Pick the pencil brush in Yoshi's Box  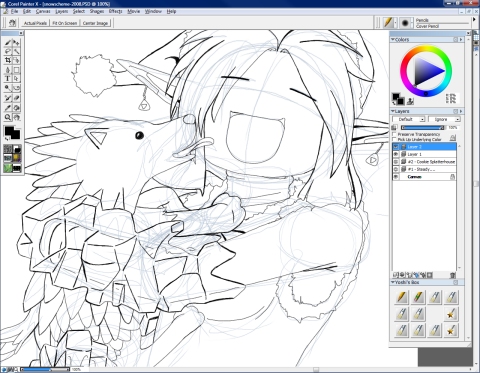click(402, 297)
